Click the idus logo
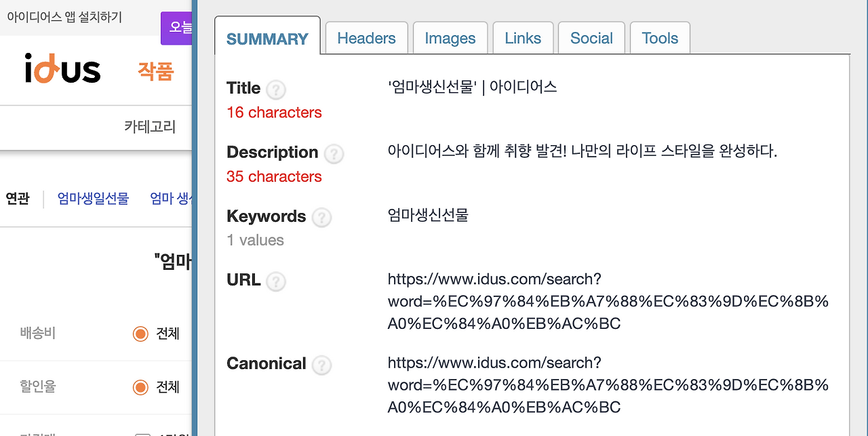This screenshot has height=436, width=868. 62,68
